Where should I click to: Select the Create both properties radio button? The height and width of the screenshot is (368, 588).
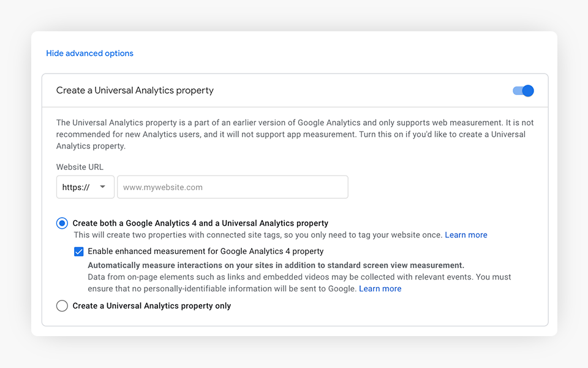pos(62,223)
